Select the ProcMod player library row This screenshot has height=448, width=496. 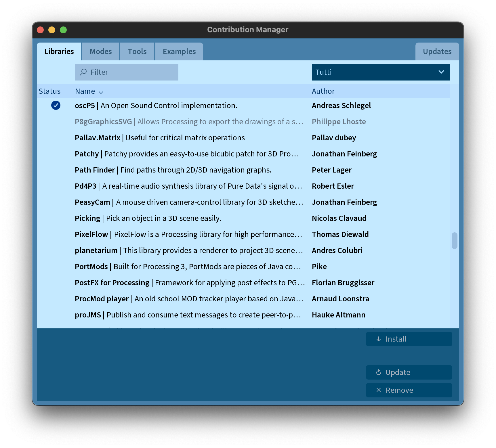pos(243,299)
